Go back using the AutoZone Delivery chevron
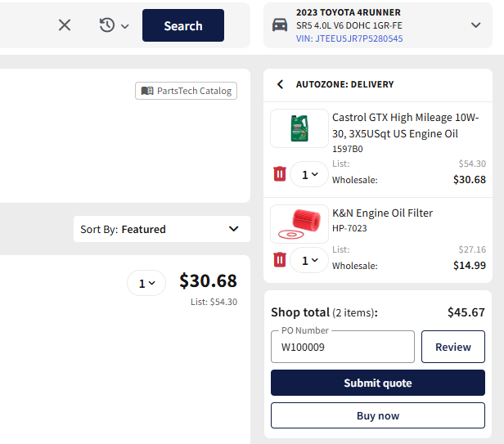This screenshot has height=444, width=504. click(x=280, y=84)
